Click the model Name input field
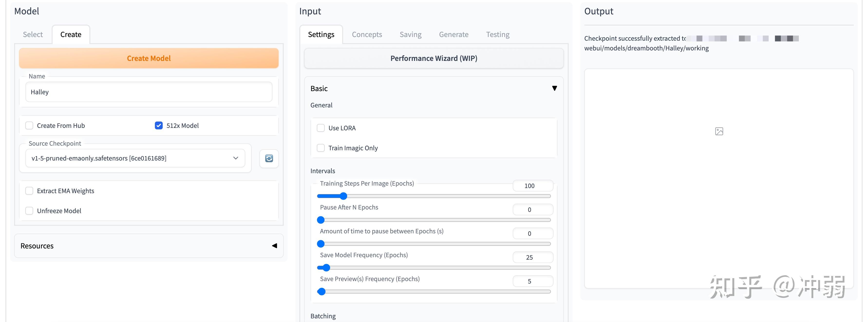The image size is (868, 322). point(148,92)
